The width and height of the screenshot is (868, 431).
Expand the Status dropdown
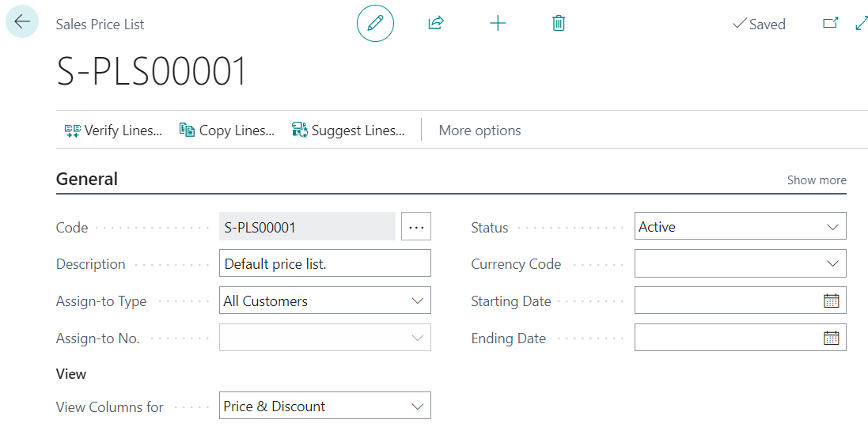click(832, 227)
